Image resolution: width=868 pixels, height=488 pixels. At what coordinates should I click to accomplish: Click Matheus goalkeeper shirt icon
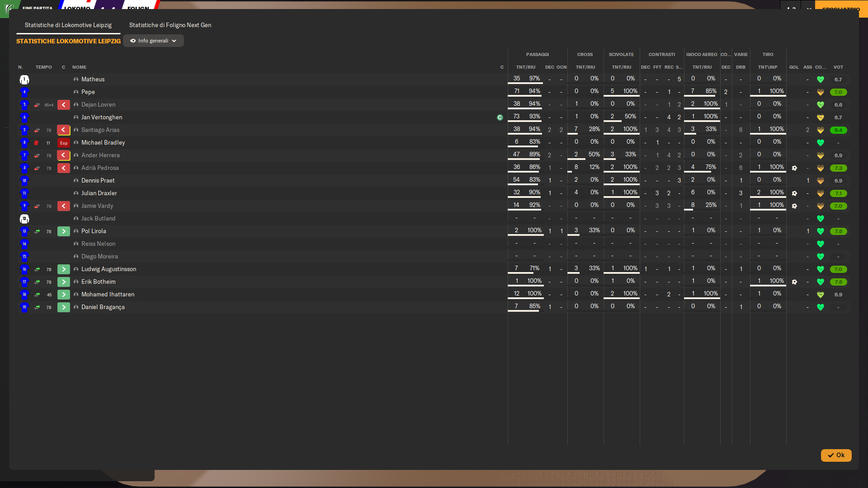[24, 80]
